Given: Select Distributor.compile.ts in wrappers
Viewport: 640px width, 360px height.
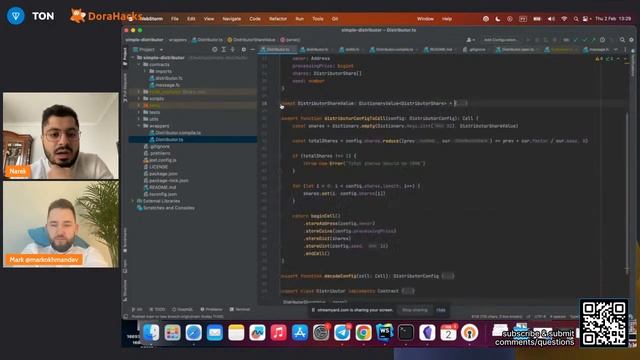Looking at the screenshot, I should click(x=175, y=133).
